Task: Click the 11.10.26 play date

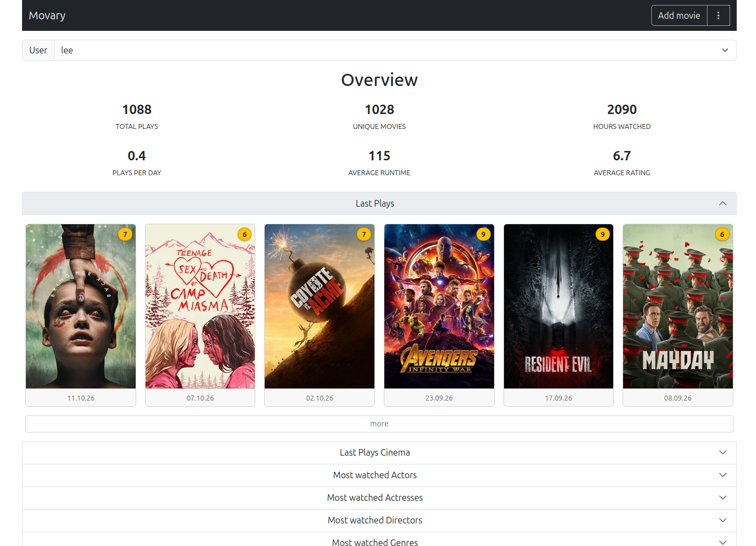Action: click(81, 398)
